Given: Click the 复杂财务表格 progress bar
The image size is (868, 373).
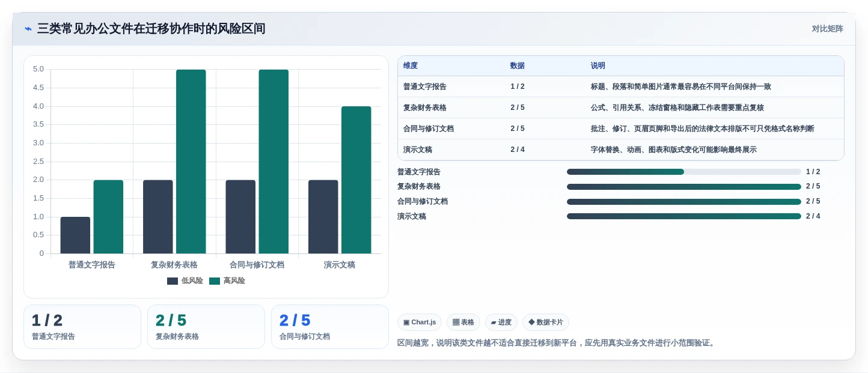Looking at the screenshot, I should coord(684,186).
